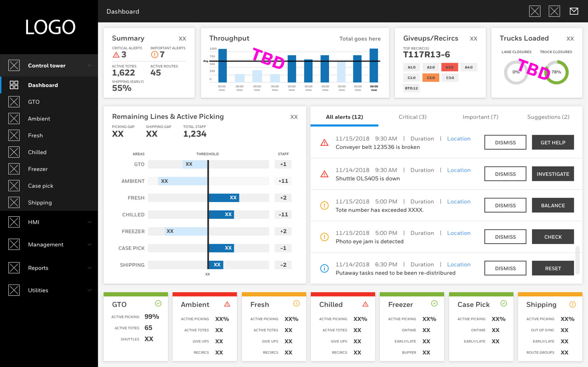Click the lane closures 0% gauge
588x367 pixels.
point(516,72)
